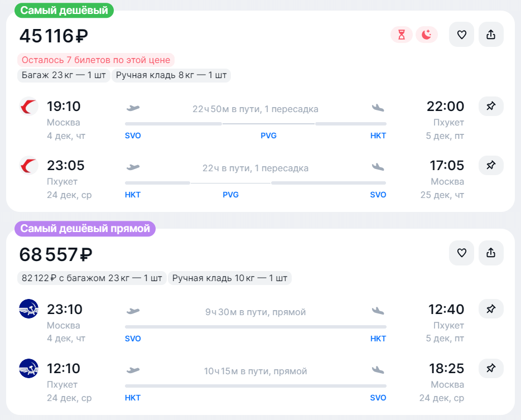Screen dimensions: 521x420
Task: Pin the 23:05 Phuket to Moscow flight
Action: coord(491,165)
